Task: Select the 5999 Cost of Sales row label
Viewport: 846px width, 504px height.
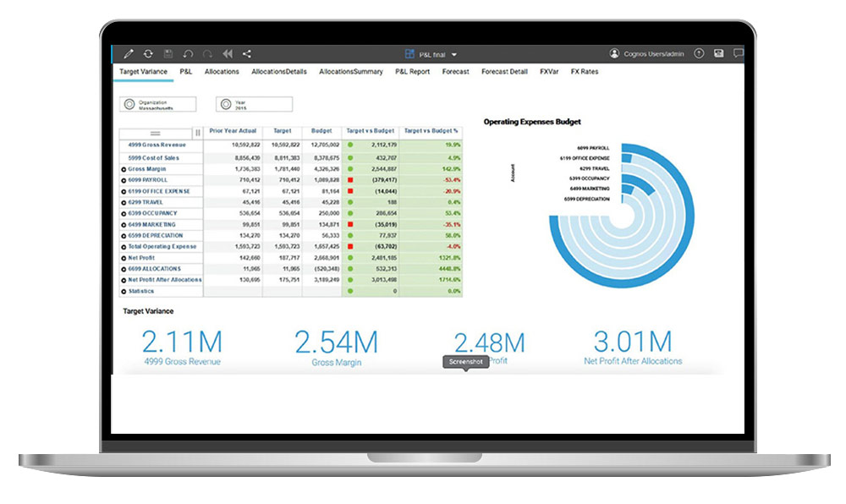Action: click(x=154, y=158)
